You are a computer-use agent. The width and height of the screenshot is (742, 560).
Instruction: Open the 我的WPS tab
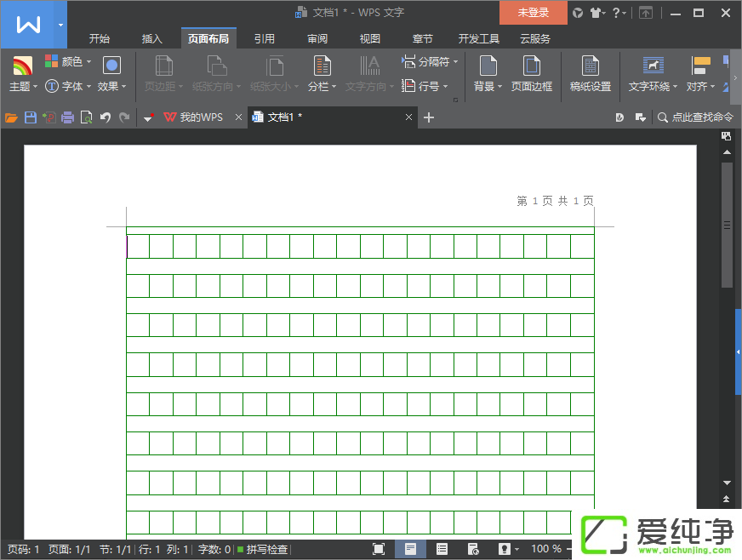[201, 117]
